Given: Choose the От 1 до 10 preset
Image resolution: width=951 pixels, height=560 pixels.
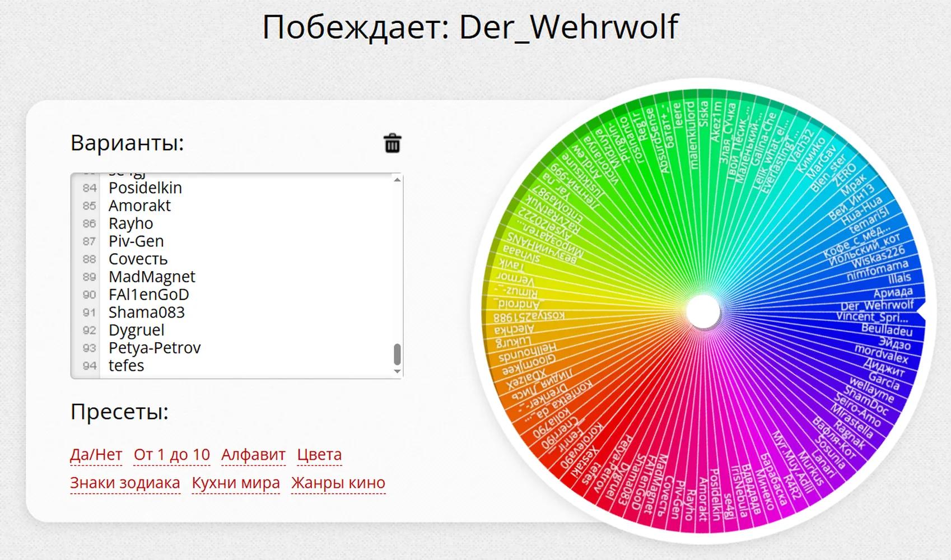Looking at the screenshot, I should 171,455.
